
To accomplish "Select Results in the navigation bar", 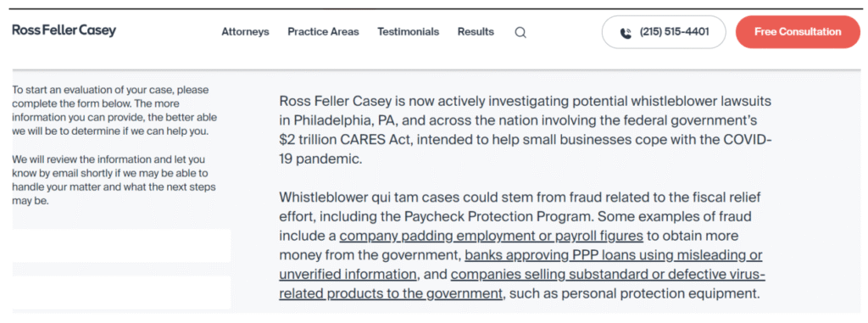I will 476,32.
